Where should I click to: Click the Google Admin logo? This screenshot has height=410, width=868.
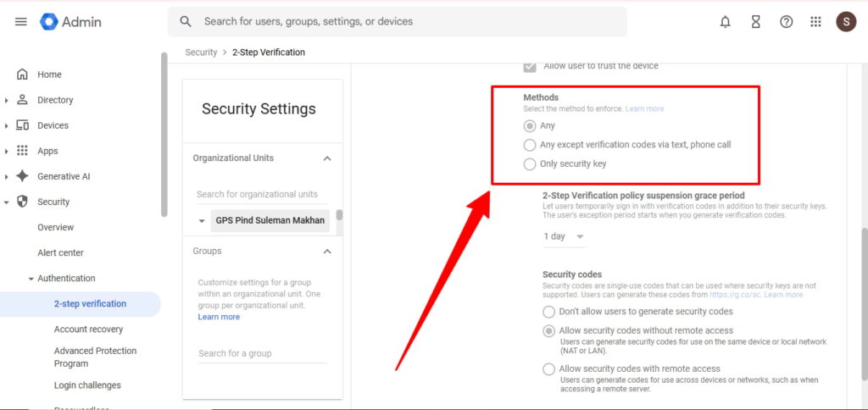click(71, 22)
